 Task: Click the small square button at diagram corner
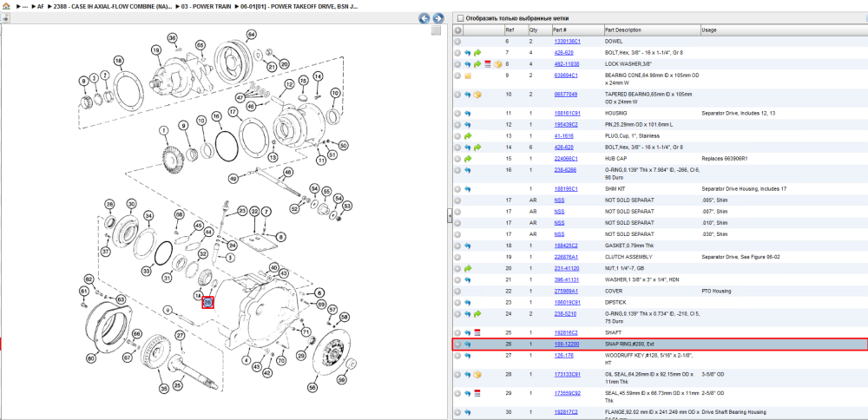tap(437, 30)
